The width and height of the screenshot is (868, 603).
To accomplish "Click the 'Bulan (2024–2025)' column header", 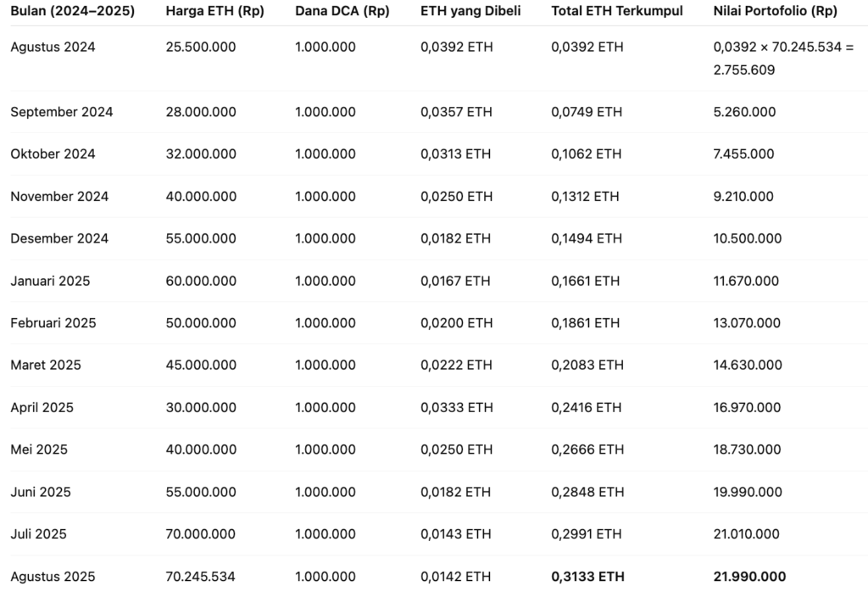I will pos(72,12).
